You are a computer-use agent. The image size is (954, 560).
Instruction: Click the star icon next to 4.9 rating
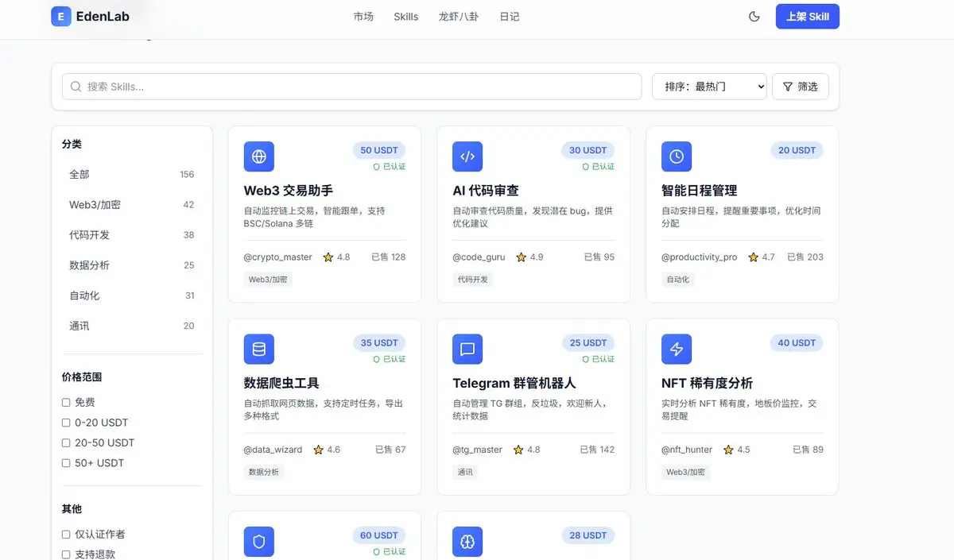point(522,257)
